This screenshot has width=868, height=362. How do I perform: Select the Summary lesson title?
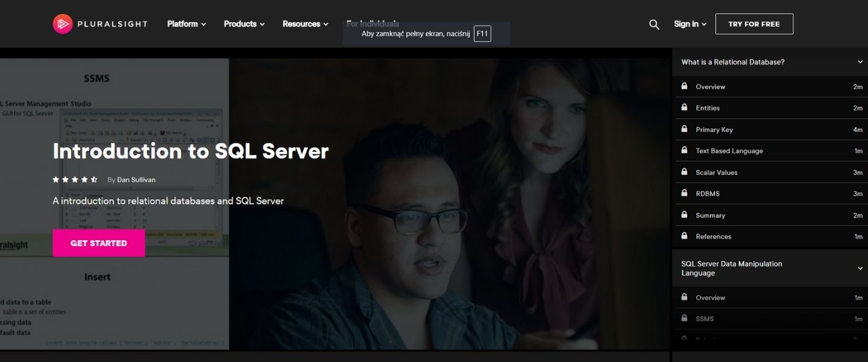click(x=710, y=215)
